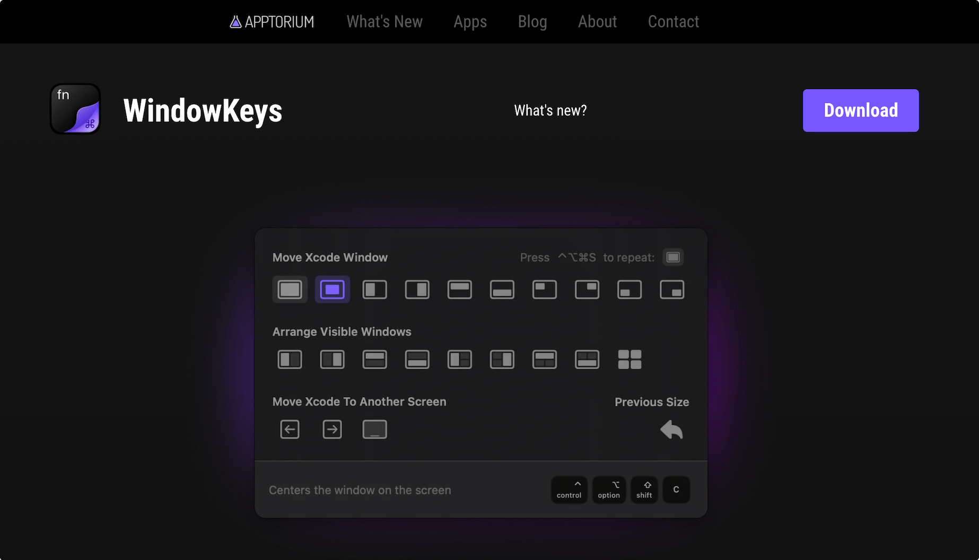Move Xcode to the right screen arrow

(333, 430)
